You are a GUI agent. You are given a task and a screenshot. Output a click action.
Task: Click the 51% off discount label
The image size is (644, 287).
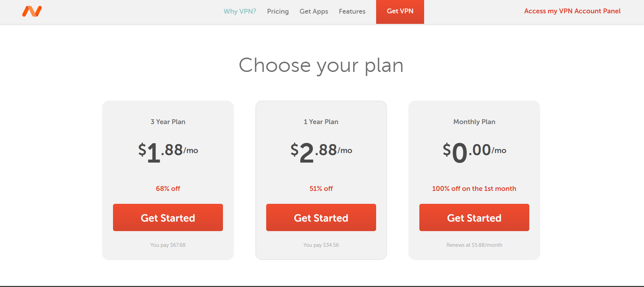tap(321, 188)
